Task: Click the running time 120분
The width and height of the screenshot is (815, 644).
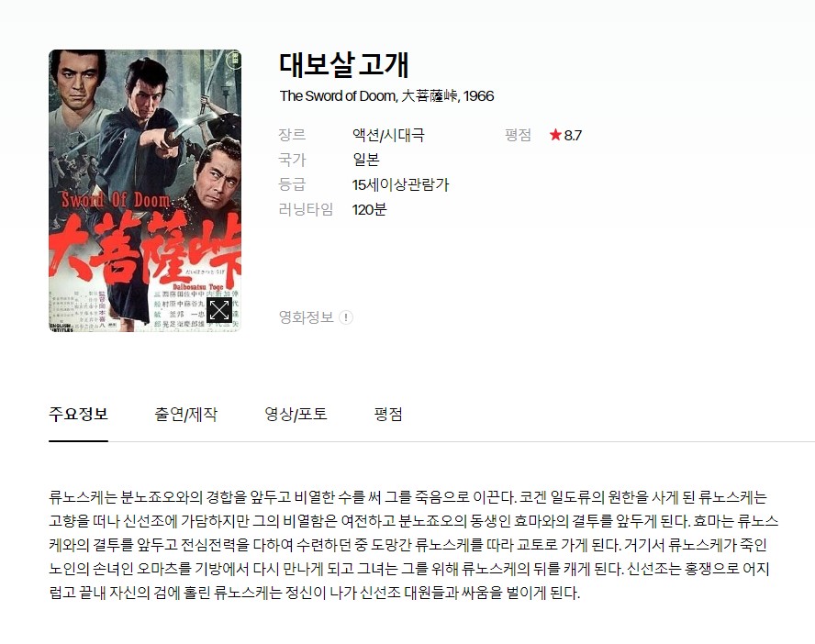Action: click(x=370, y=209)
